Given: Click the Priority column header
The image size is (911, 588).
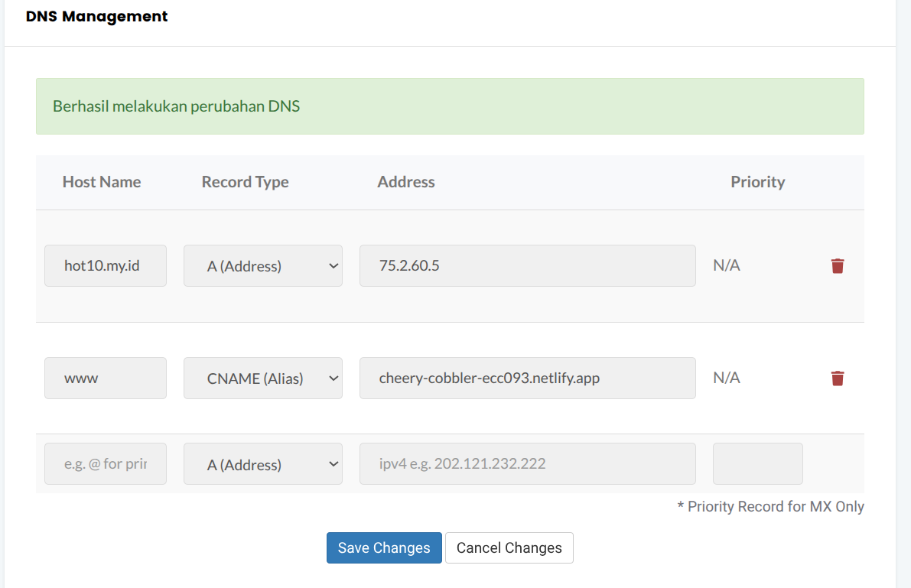Looking at the screenshot, I should point(757,182).
